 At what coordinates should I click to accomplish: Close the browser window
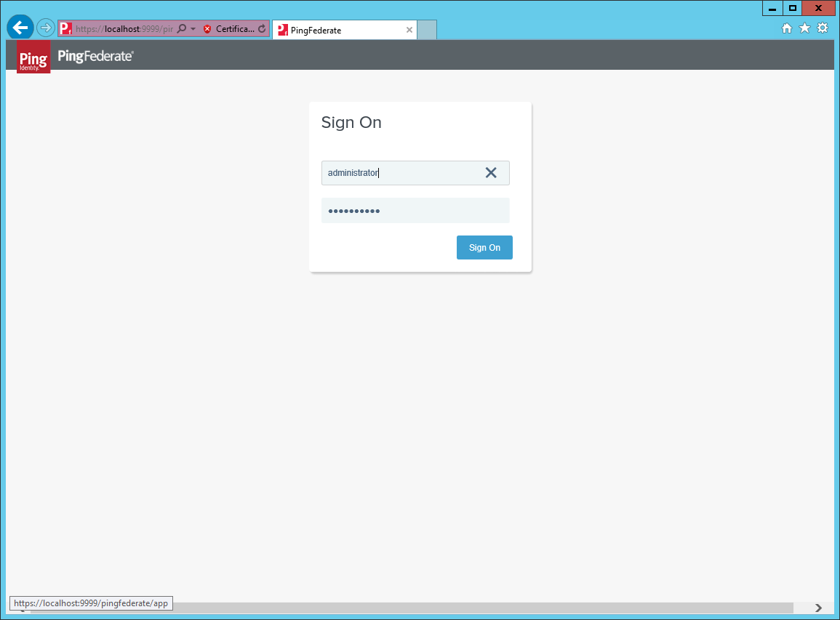(819, 9)
